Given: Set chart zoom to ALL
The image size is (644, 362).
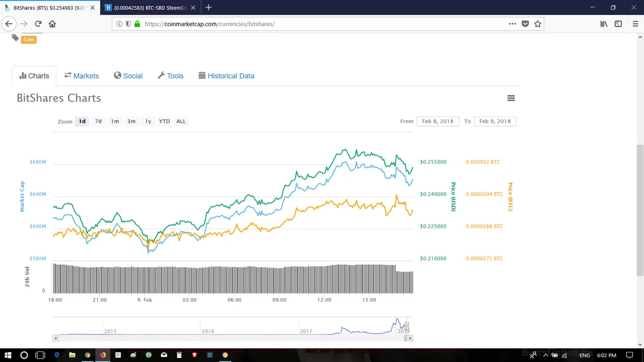Looking at the screenshot, I should point(181,121).
